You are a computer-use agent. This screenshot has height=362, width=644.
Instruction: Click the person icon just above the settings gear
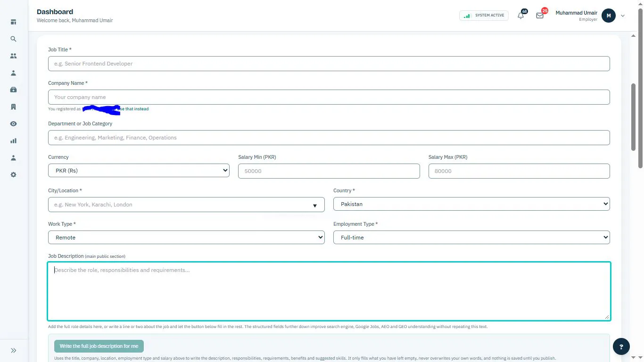point(13,158)
